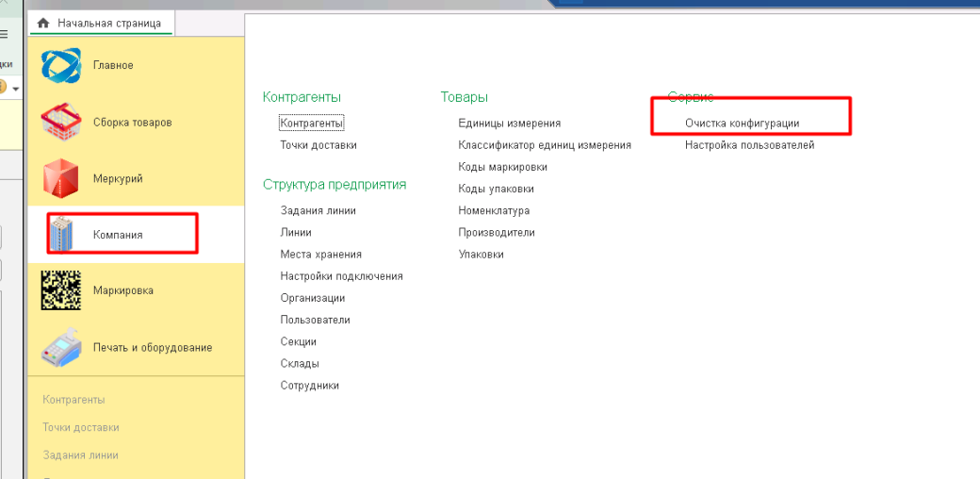Viewport: 980px width, 479px height.
Task: Click greyed Задания линии shortcut in left panel
Action: [x=81, y=455]
